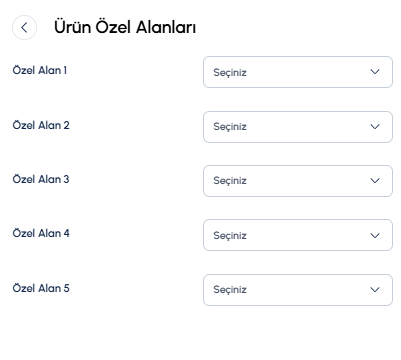Open the Özel Alan 3 dropdown
Image resolution: width=401 pixels, height=360 pixels.
click(x=298, y=181)
